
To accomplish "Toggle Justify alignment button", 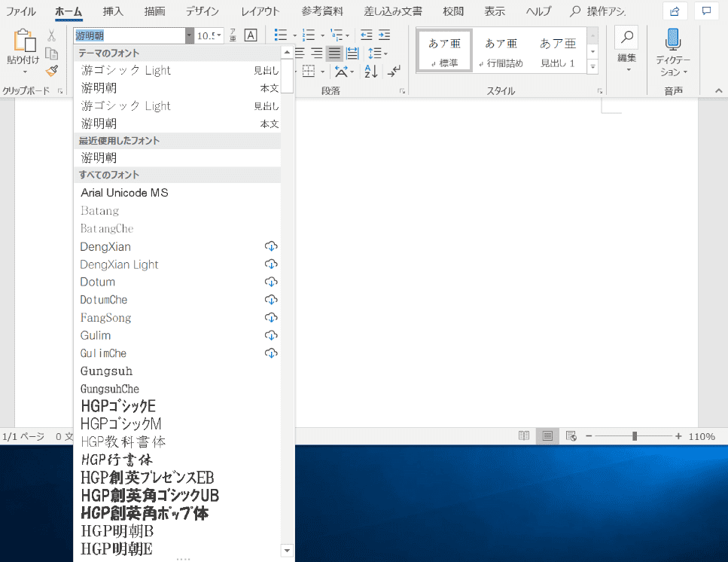I will coord(334,53).
